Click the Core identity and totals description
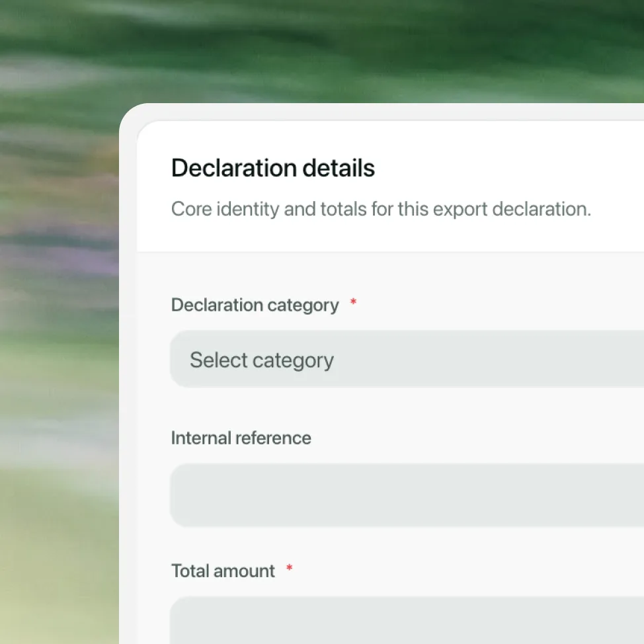The image size is (644, 644). pos(381,209)
